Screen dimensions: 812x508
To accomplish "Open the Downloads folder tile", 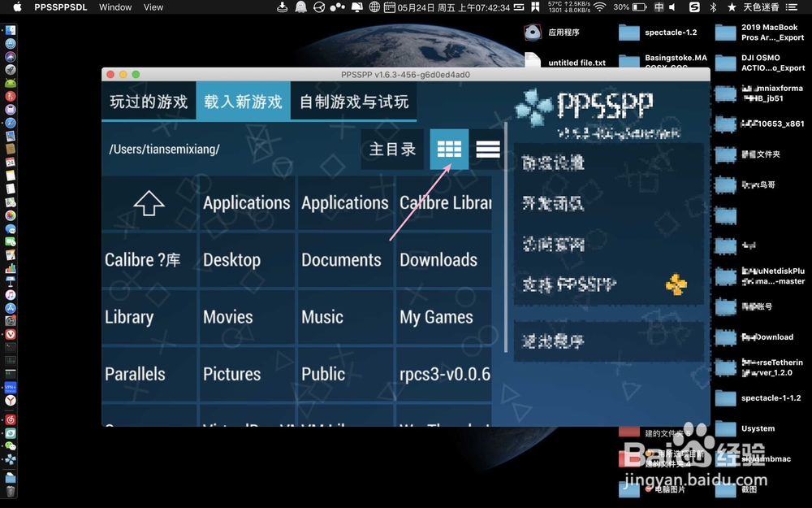I will [444, 260].
